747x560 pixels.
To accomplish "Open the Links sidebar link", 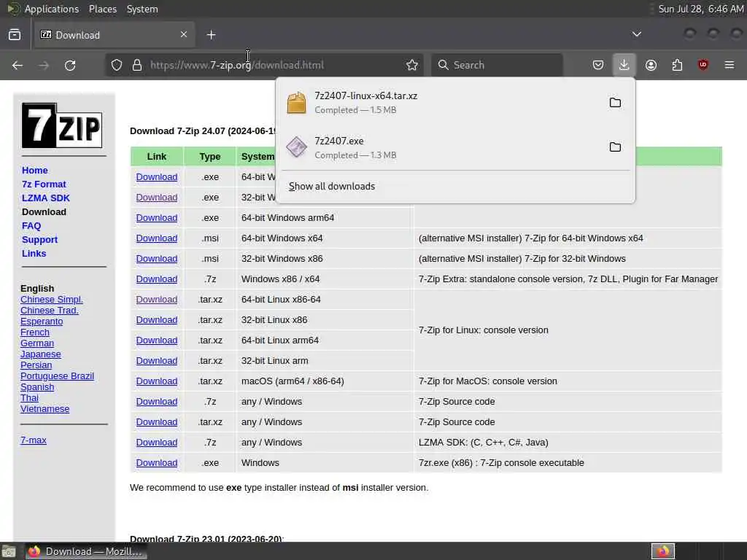I will point(34,253).
